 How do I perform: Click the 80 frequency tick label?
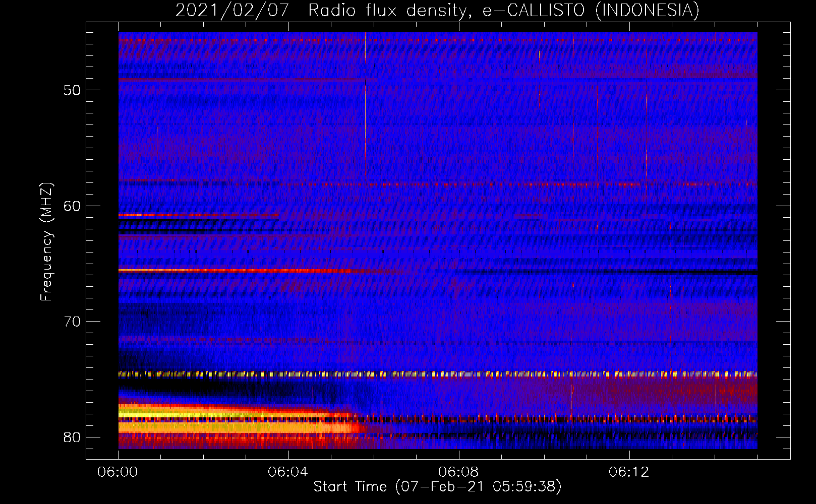tap(72, 437)
